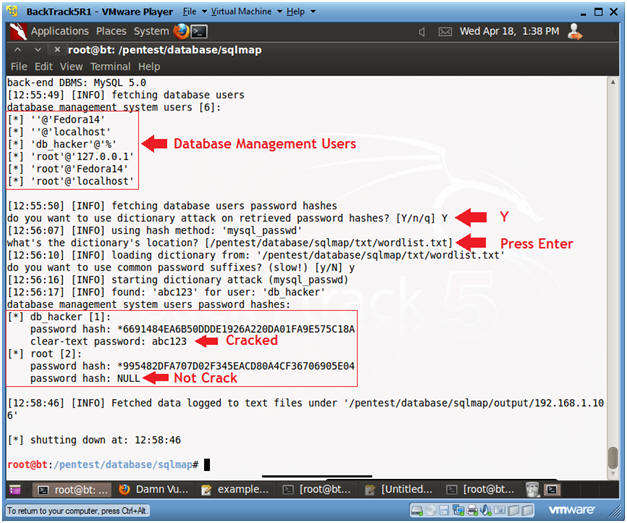The height and width of the screenshot is (523, 627).
Task: Click the terminal scrollbar up arrow
Action: pyautogui.click(x=613, y=82)
